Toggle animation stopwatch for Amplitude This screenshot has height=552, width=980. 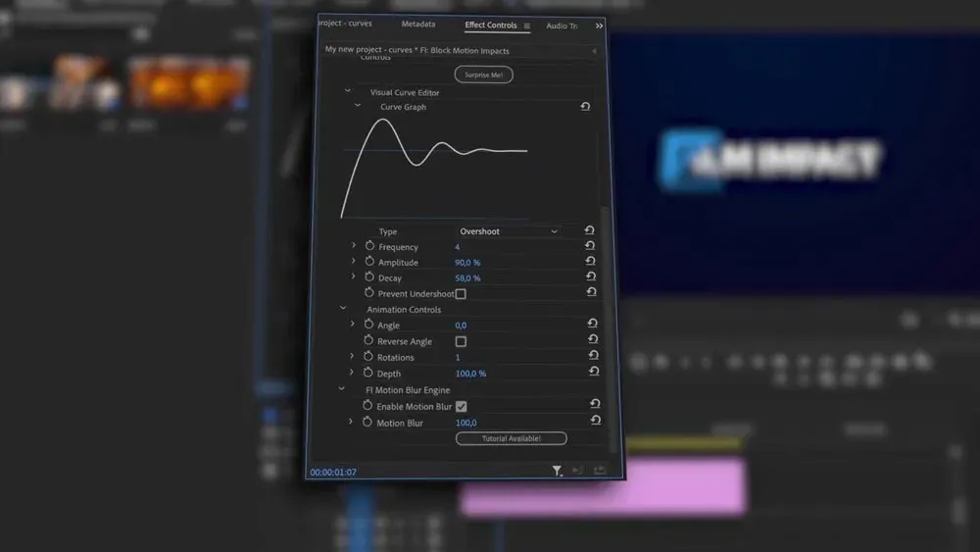[x=370, y=262]
